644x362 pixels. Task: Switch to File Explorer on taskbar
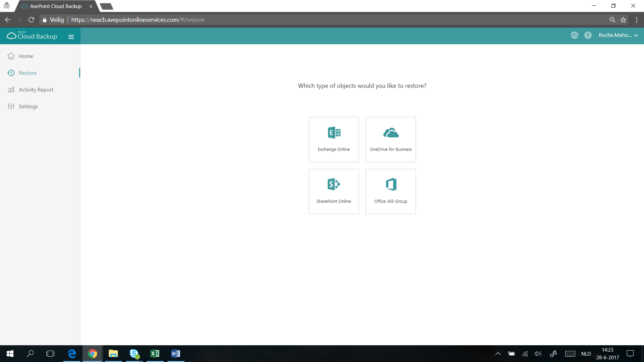click(113, 354)
